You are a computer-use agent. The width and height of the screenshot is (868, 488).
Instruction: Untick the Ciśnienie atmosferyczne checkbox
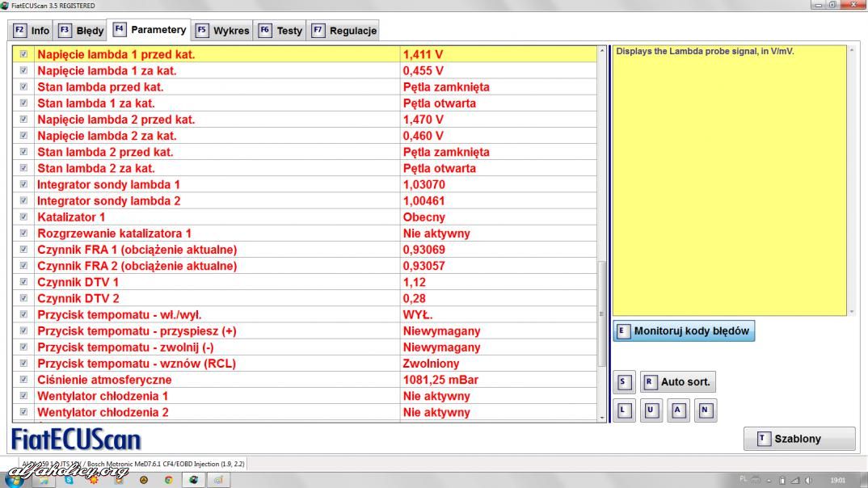click(x=23, y=380)
